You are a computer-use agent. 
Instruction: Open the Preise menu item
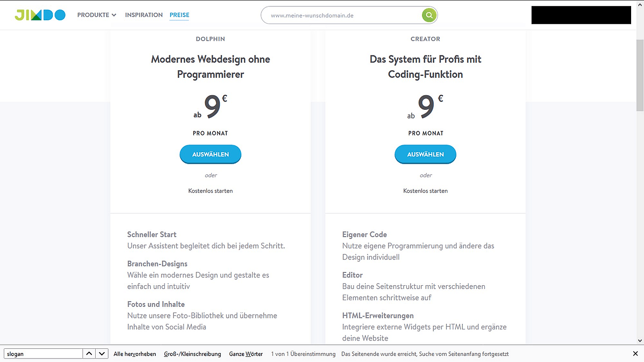click(179, 15)
